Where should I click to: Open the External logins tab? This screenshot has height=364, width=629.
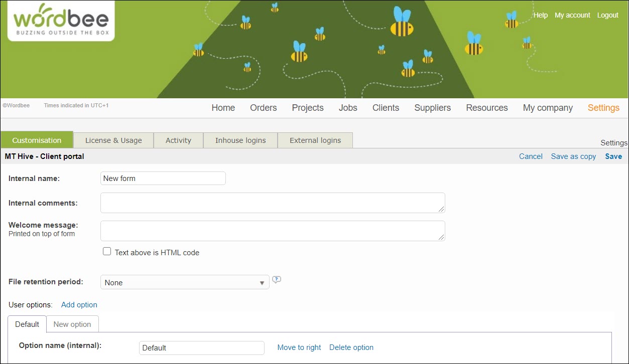point(315,140)
